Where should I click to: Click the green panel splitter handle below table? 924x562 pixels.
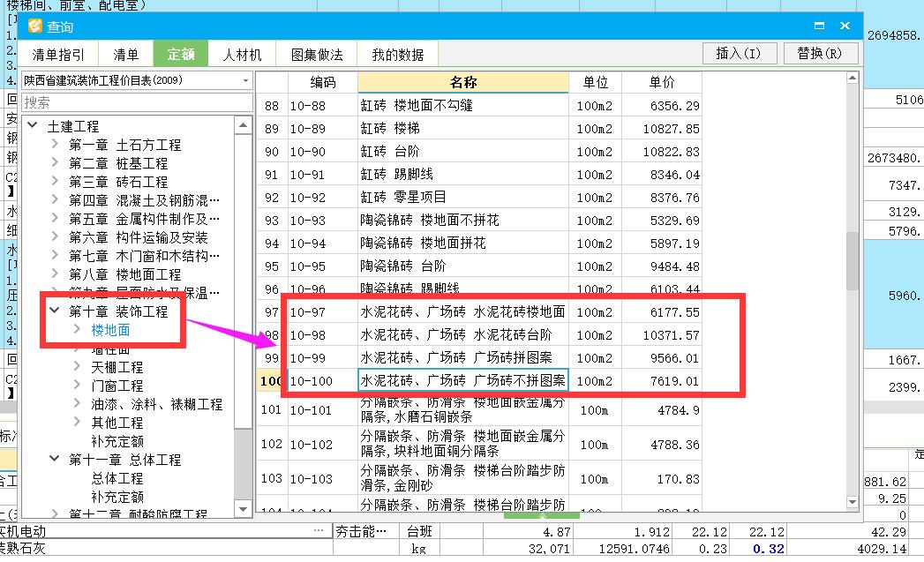coord(542,515)
